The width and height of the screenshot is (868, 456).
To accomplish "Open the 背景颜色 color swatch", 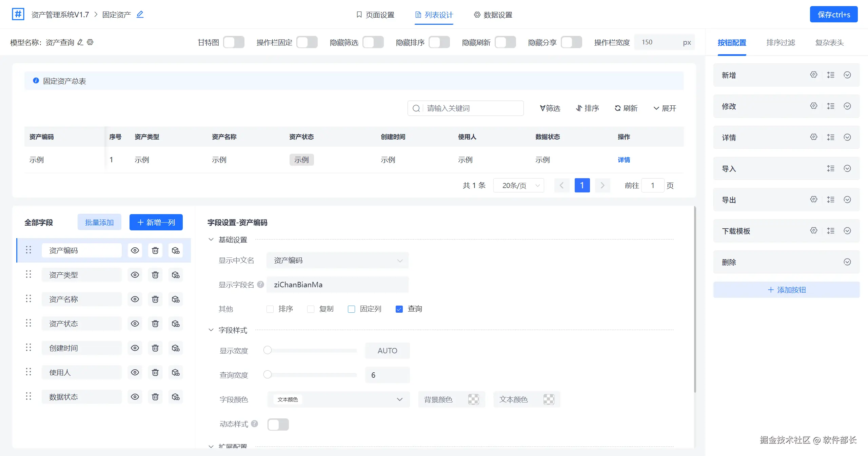I will (x=473, y=399).
